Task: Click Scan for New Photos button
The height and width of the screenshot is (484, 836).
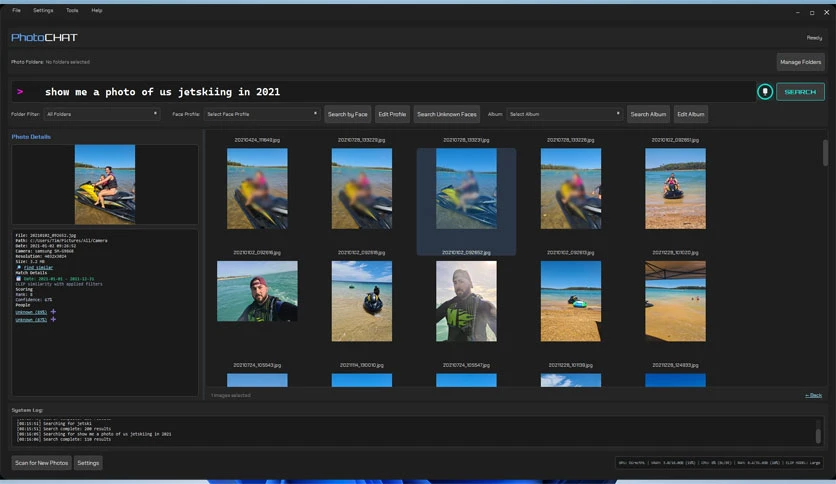Action: tap(42, 463)
